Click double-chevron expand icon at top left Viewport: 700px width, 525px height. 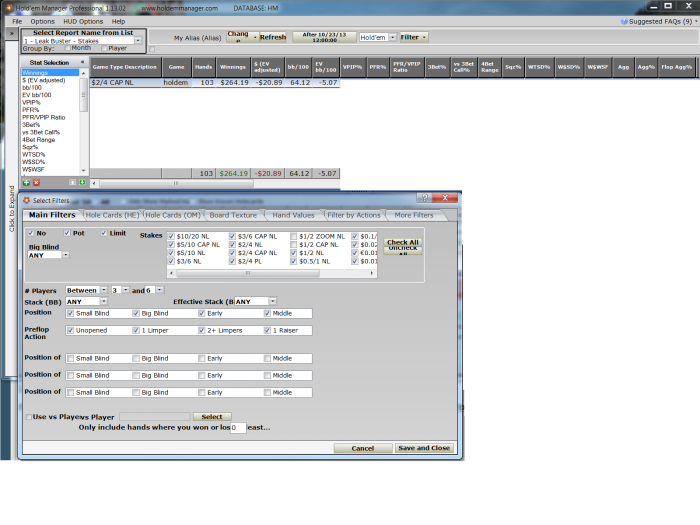[11, 33]
